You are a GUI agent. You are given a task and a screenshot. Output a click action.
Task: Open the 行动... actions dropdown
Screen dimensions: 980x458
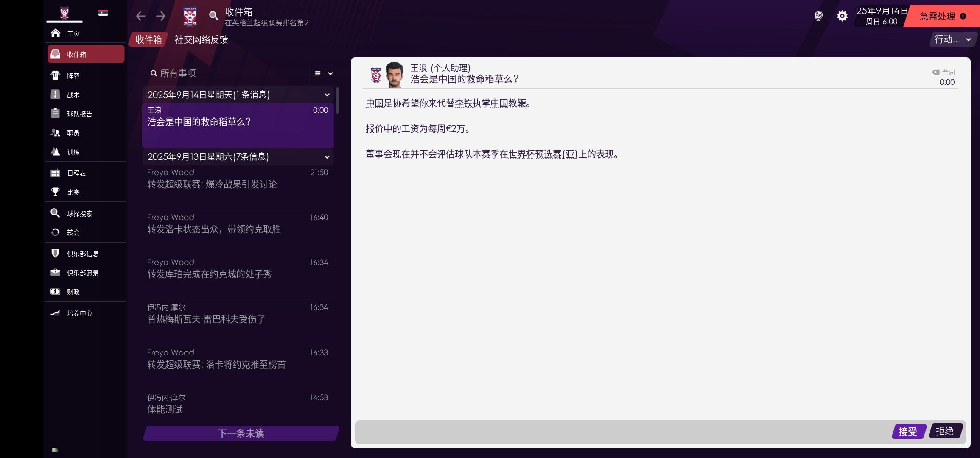point(952,39)
